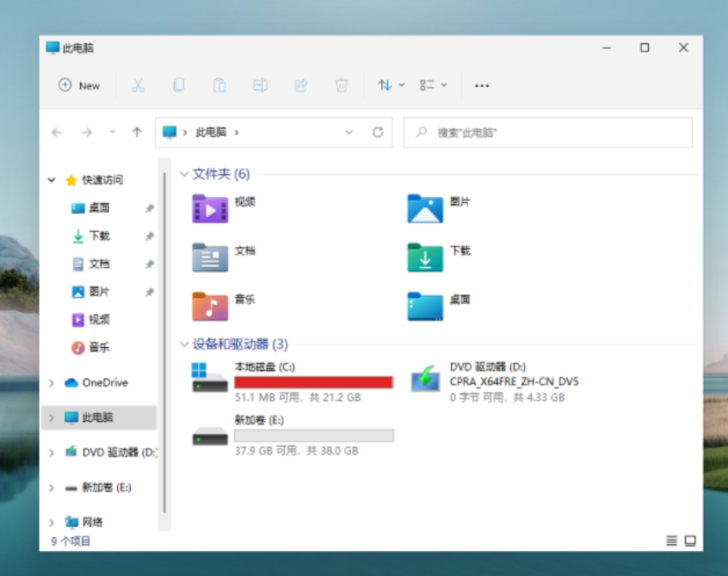
Task: Expand the OneDrive tree node
Action: coord(52,383)
